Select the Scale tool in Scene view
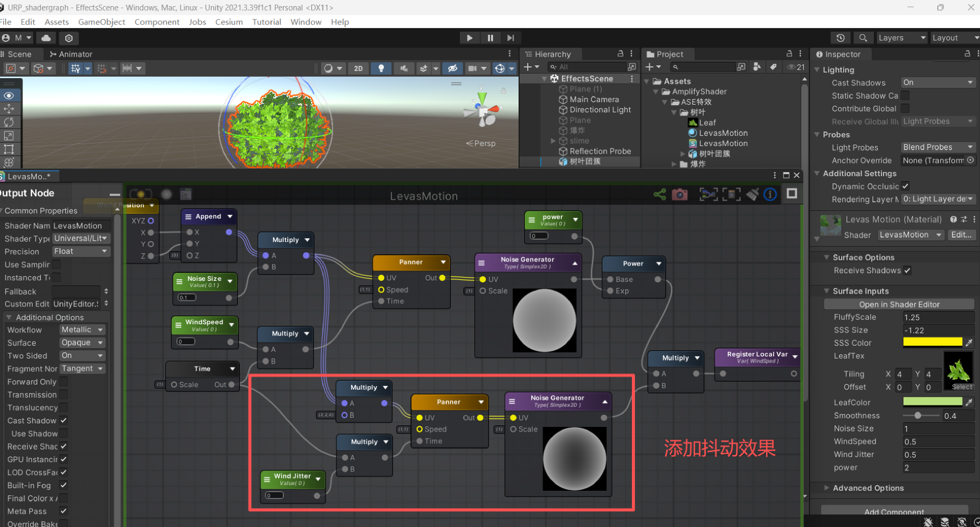Screen dimensions: 980x527 9,136
